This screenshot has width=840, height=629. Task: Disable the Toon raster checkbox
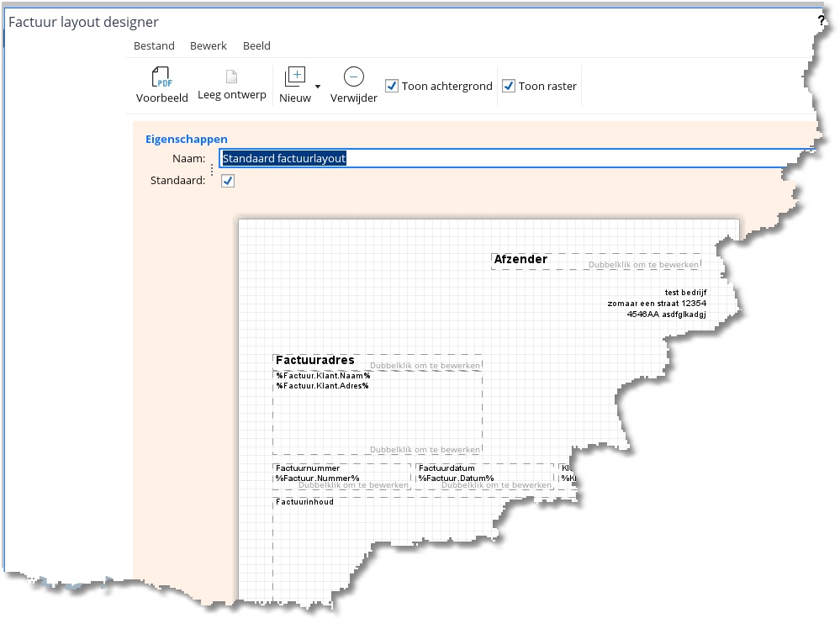coord(509,86)
